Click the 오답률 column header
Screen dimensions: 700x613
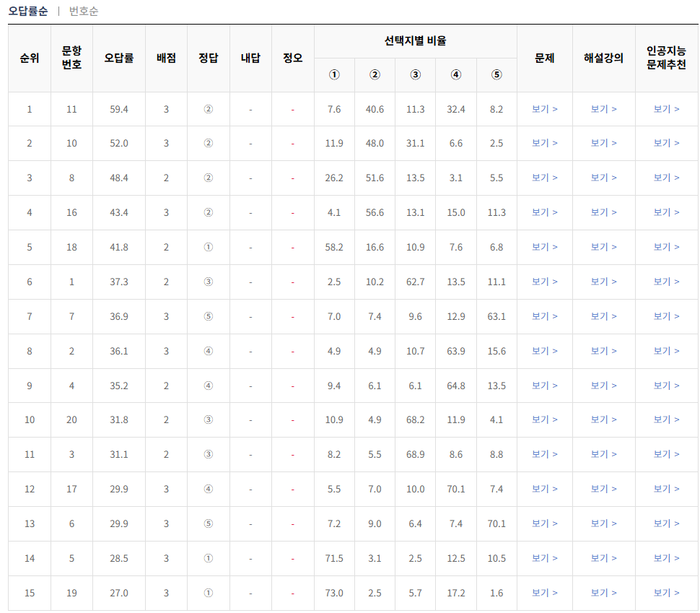(118, 59)
